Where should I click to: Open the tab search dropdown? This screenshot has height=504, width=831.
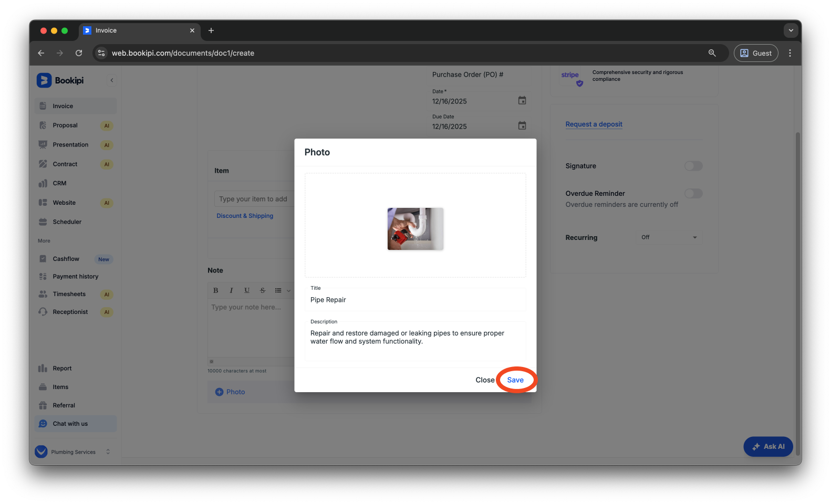click(791, 30)
